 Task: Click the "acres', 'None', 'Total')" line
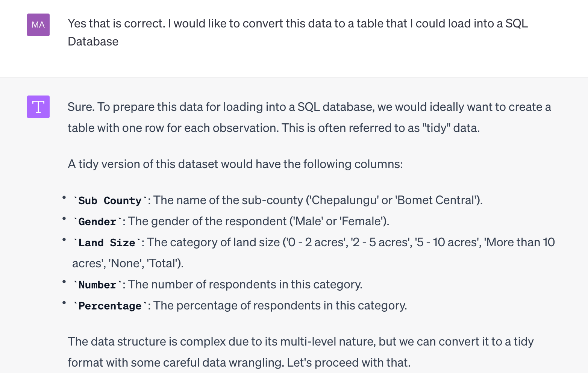point(128,263)
